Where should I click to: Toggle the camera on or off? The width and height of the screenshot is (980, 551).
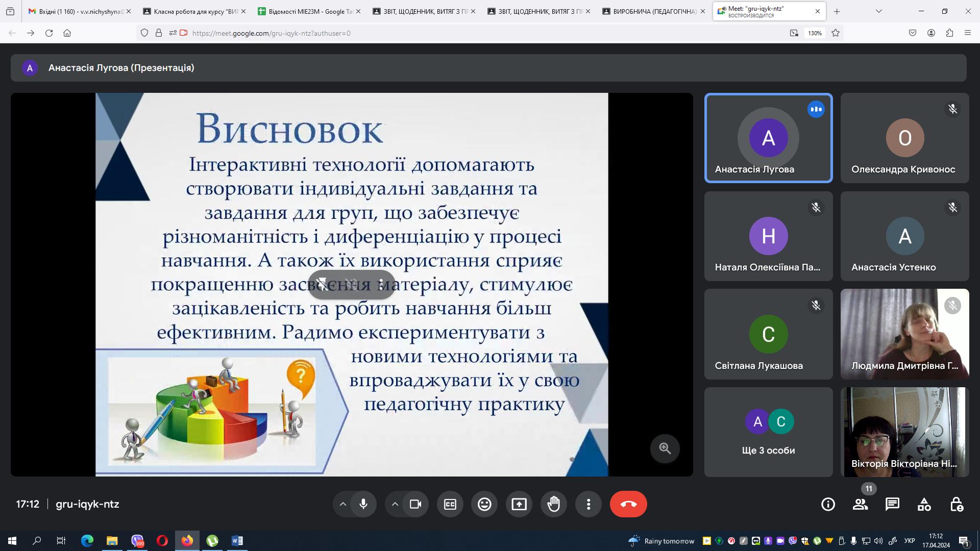point(415,504)
